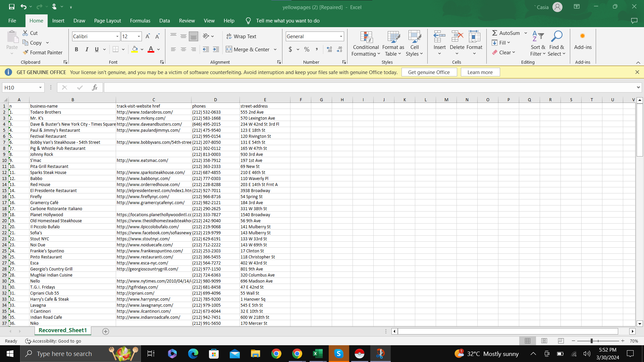Click the Increase Decimal icon
Image resolution: width=644 pixels, height=362 pixels.
[x=329, y=49]
